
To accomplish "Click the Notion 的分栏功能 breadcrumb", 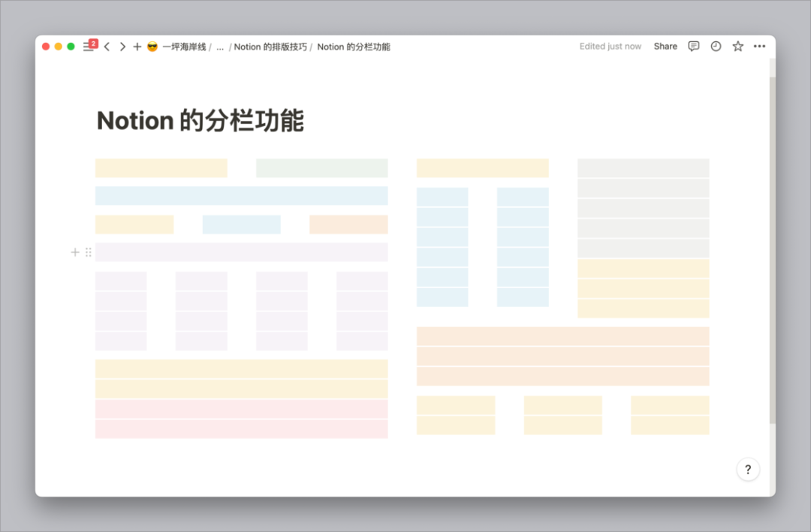I will point(354,46).
